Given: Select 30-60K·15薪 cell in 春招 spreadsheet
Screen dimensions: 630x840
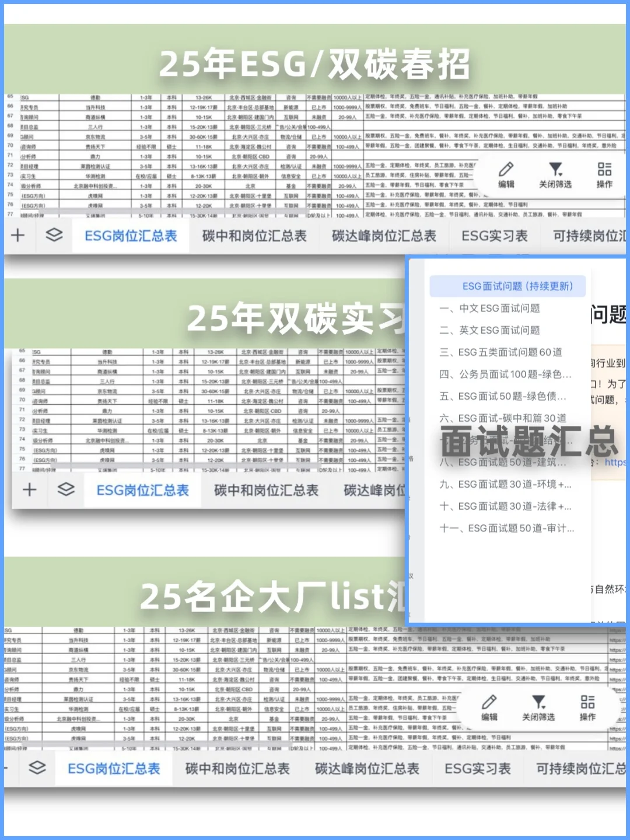Looking at the screenshot, I should tap(204, 136).
